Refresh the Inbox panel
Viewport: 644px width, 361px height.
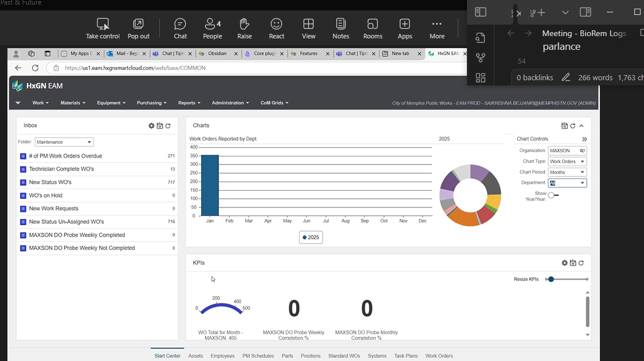click(168, 125)
